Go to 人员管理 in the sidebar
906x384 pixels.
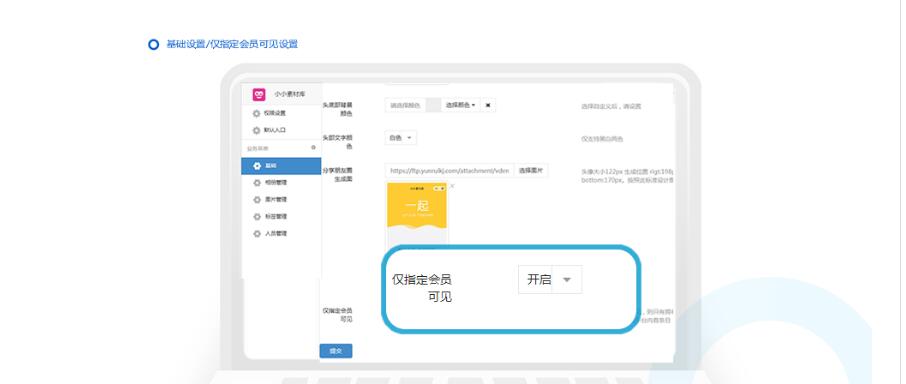(x=281, y=233)
